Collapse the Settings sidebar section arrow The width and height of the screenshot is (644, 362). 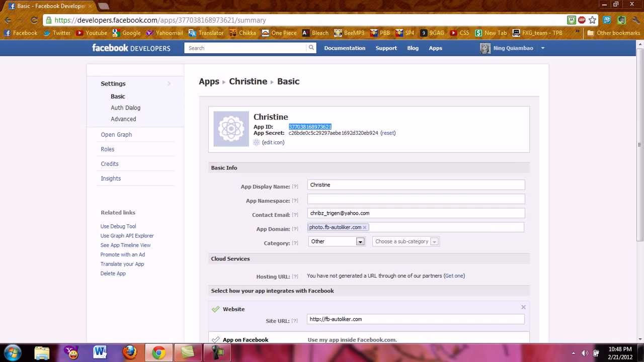169,83
